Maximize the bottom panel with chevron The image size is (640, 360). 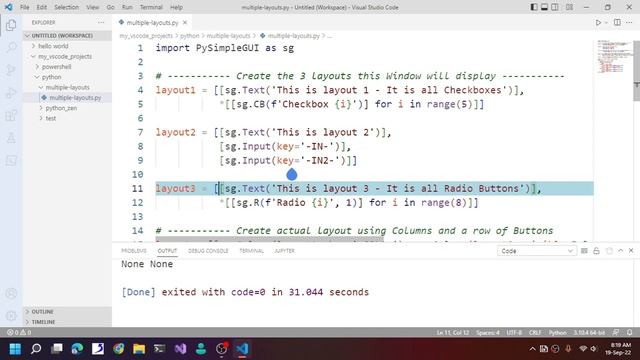click(x=620, y=251)
